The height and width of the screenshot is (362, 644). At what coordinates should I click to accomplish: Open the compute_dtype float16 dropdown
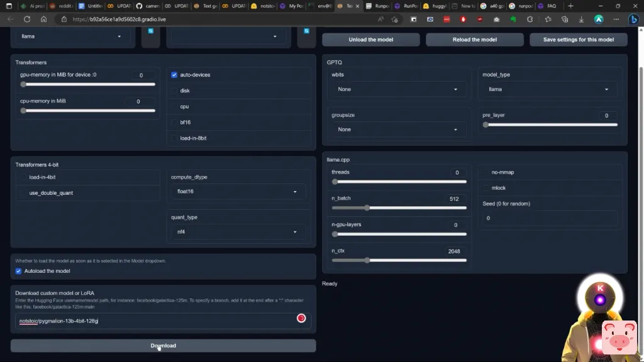[238, 191]
